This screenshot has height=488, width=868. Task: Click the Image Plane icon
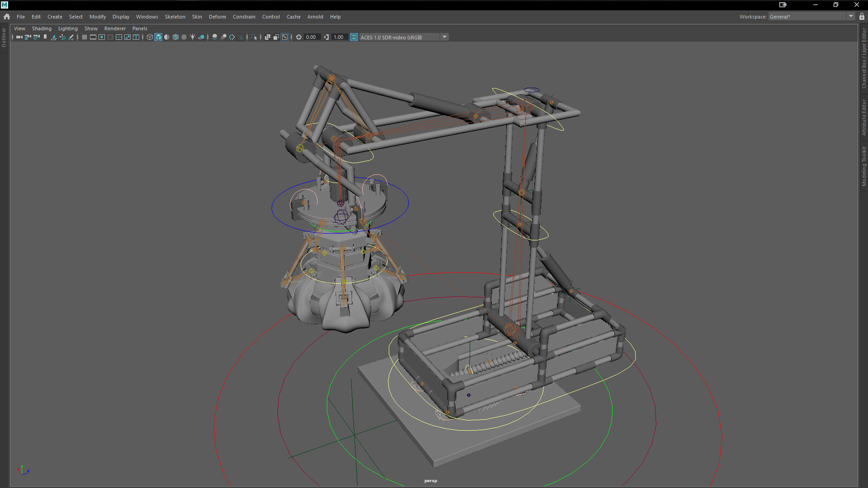[54, 37]
